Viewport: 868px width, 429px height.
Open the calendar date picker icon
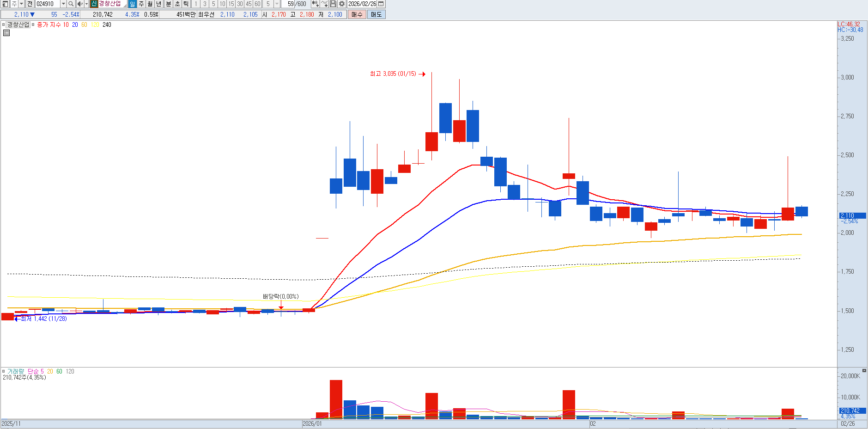pyautogui.click(x=381, y=4)
